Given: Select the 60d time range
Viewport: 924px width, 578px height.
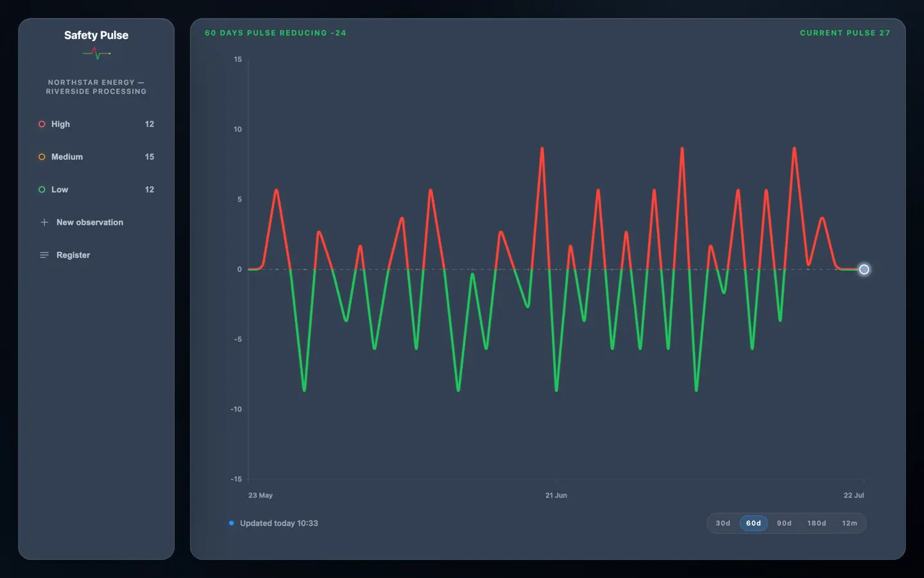Looking at the screenshot, I should coord(753,523).
